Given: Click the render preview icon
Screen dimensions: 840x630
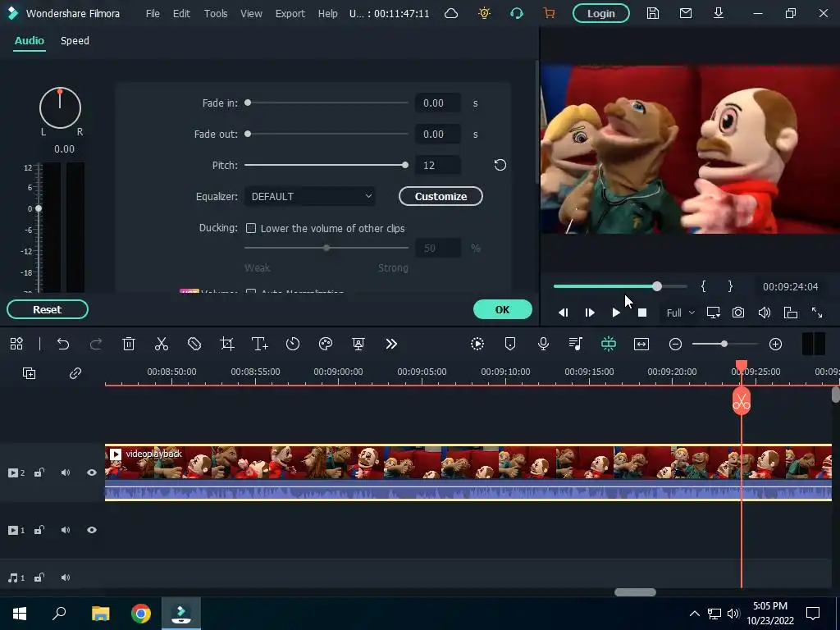Looking at the screenshot, I should click(x=477, y=344).
